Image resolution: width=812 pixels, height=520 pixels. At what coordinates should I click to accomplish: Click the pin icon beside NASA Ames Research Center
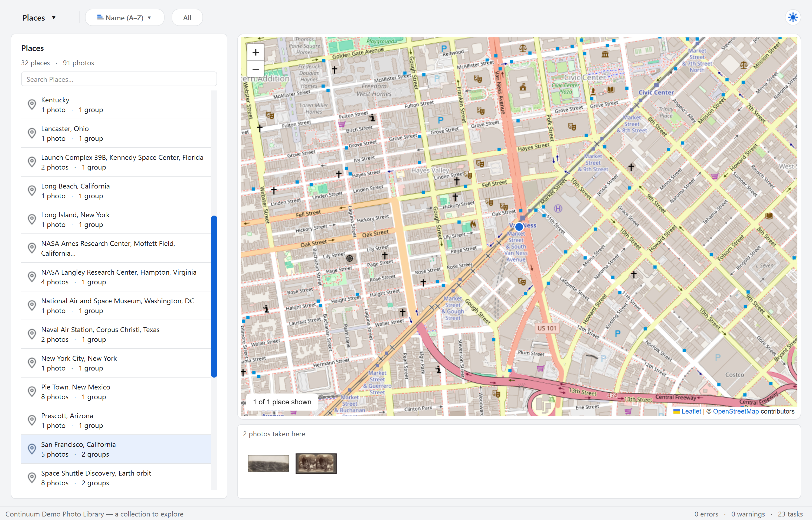point(32,248)
